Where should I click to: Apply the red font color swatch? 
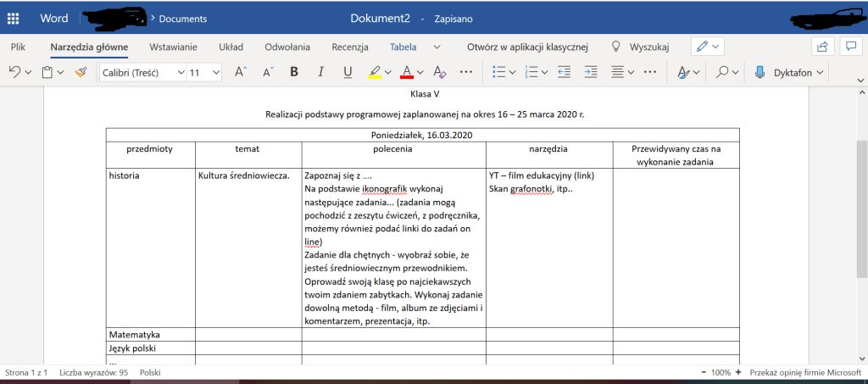pyautogui.click(x=407, y=73)
